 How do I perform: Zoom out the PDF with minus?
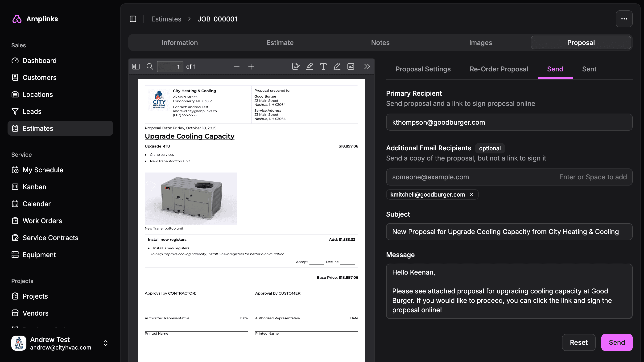[236, 67]
